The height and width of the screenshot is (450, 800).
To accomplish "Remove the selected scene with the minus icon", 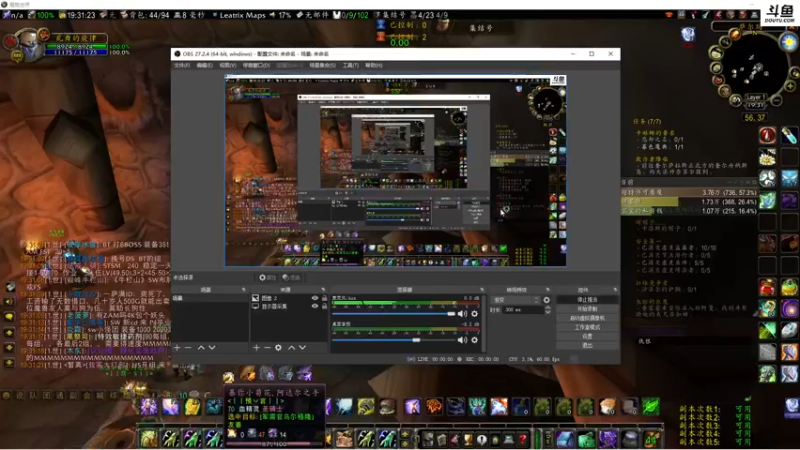I will 188,347.
